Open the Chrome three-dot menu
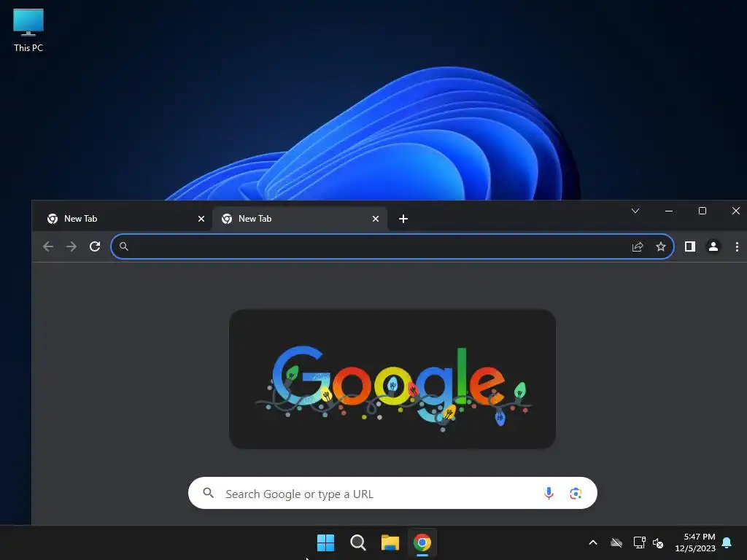 737,246
